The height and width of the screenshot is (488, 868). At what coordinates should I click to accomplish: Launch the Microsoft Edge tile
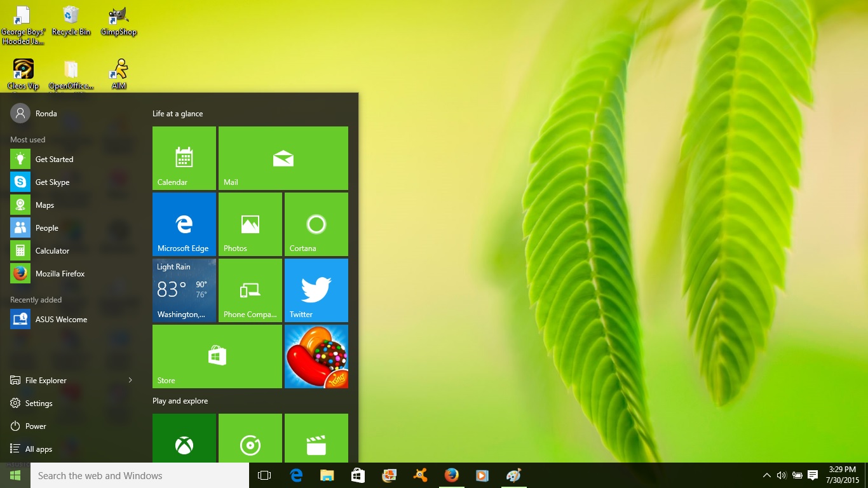coord(184,224)
